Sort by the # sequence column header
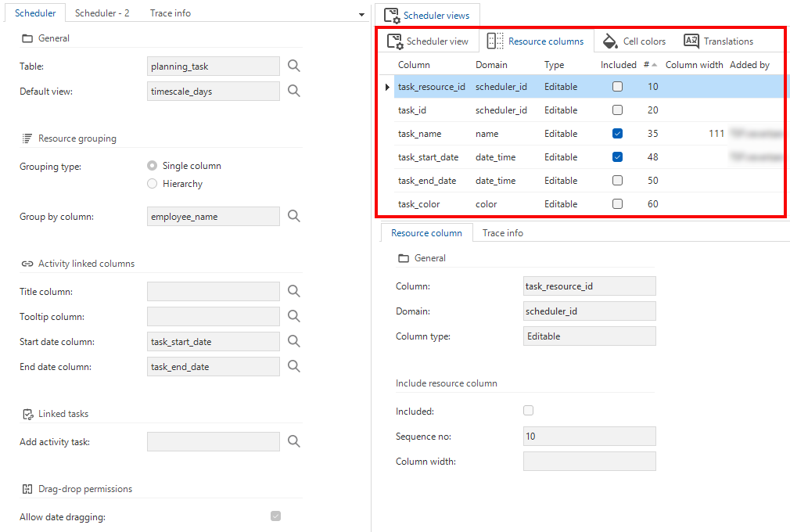Image resolution: width=790 pixels, height=532 pixels. [649, 65]
